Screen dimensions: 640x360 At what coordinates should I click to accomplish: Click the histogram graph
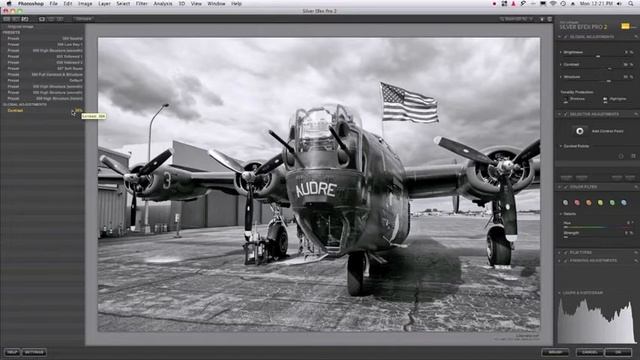596,321
